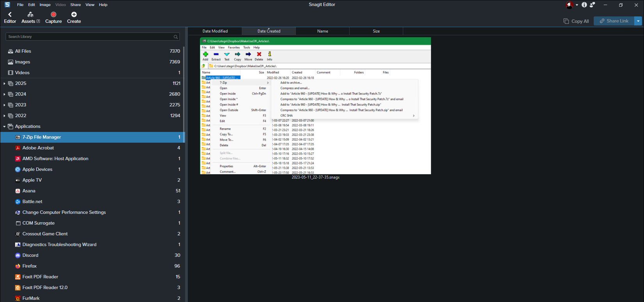The width and height of the screenshot is (644, 302).
Task: Select Firefox application
Action: click(92, 266)
